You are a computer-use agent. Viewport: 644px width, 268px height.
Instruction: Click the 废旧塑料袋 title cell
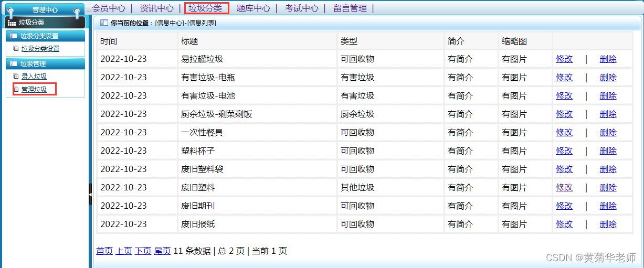pyautogui.click(x=258, y=169)
